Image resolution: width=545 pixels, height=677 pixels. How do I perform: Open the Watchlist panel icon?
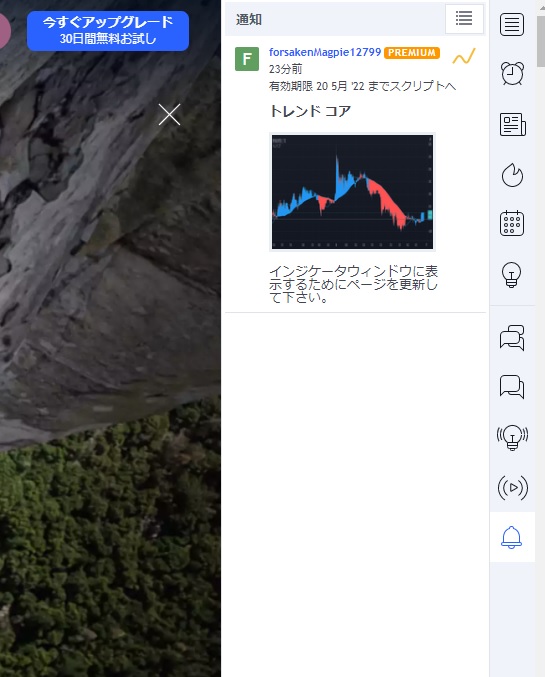[512, 24]
